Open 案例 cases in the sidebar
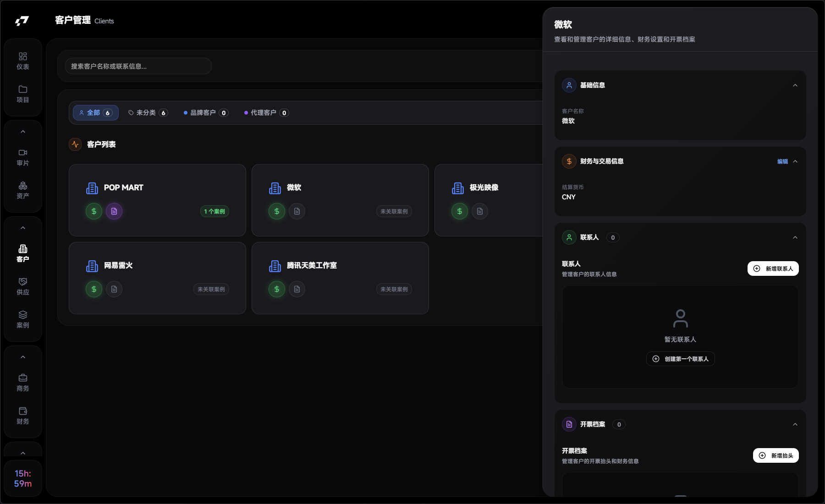 (23, 319)
